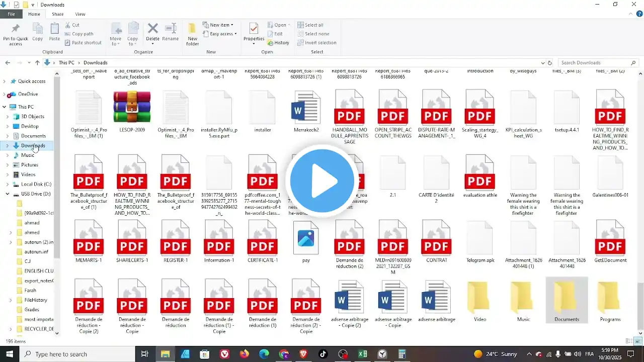Select Local Disk (C:) in the navigation pane
This screenshot has width=644, height=362.
[x=36, y=184]
